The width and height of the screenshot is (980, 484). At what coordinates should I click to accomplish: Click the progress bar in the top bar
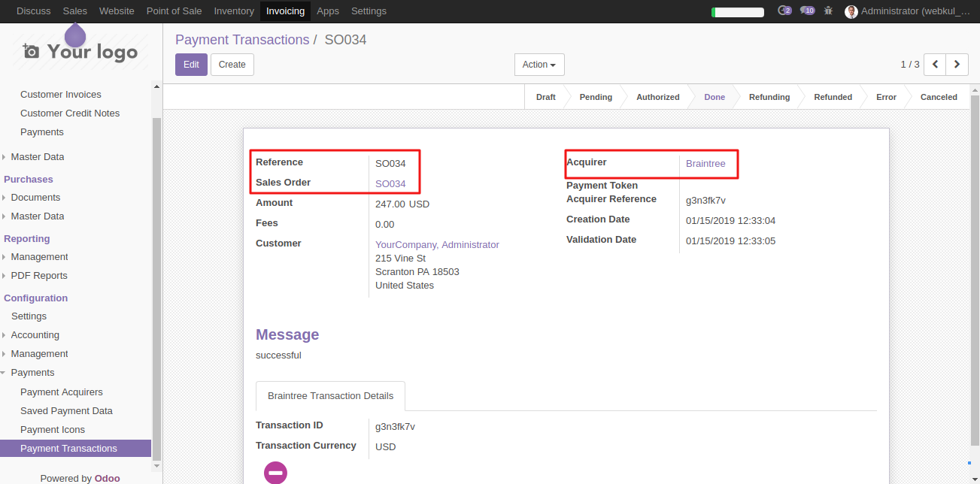(737, 11)
